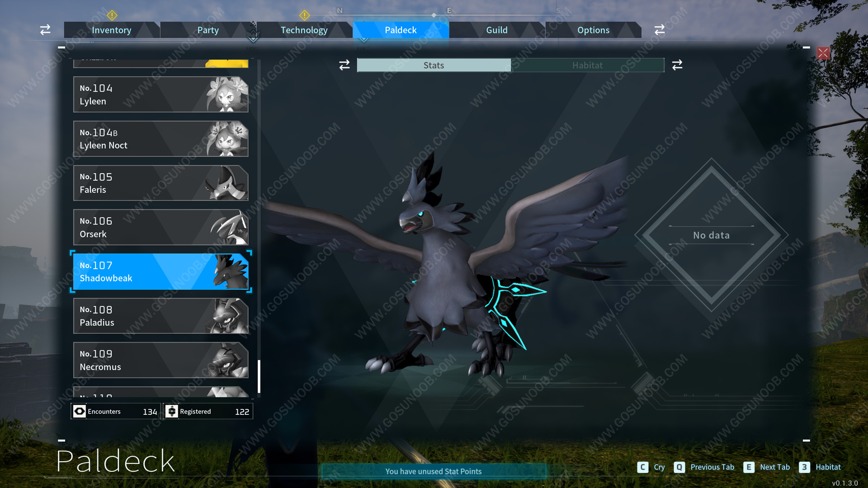Click the E key Next Tab prompt
Viewport: 868px width, 488px height.
[x=767, y=467]
